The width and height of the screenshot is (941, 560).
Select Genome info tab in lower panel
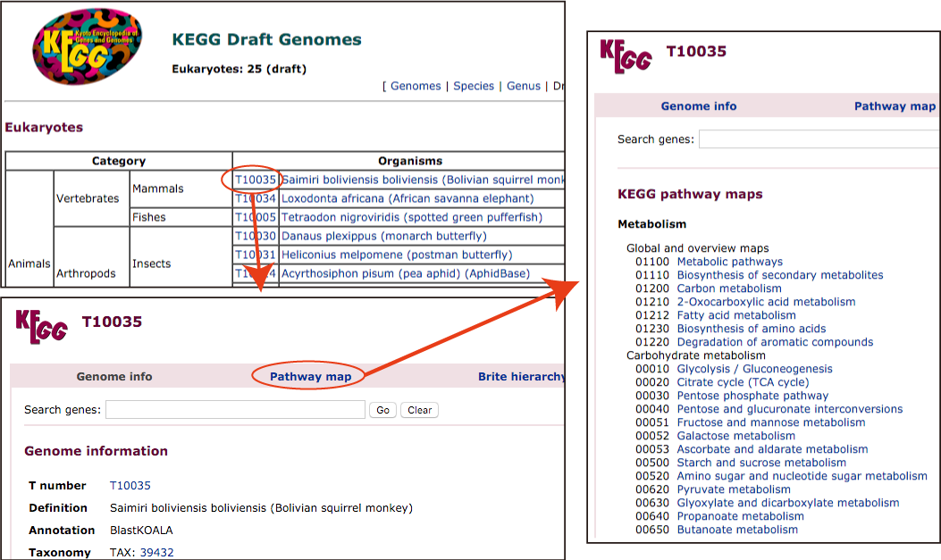point(114,377)
